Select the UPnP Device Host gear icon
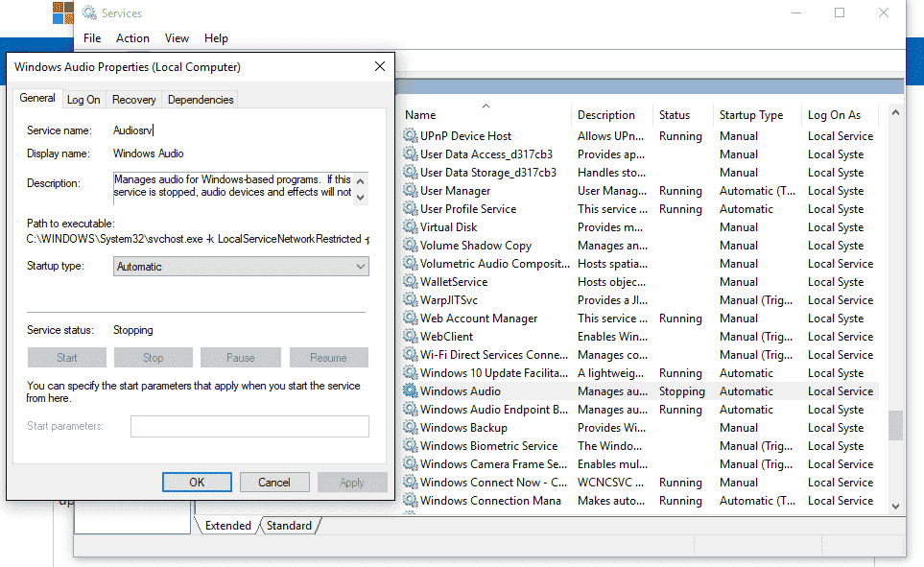The height and width of the screenshot is (567, 924). 411,136
